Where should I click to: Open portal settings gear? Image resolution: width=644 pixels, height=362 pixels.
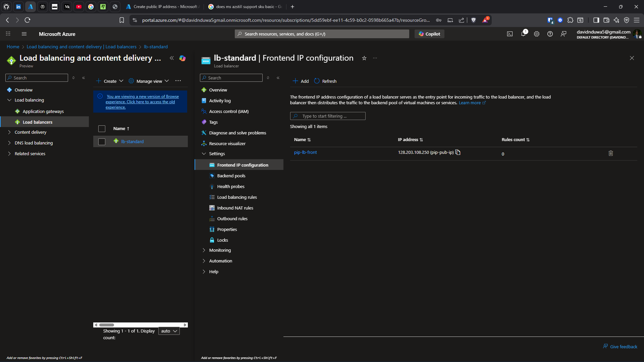(537, 34)
